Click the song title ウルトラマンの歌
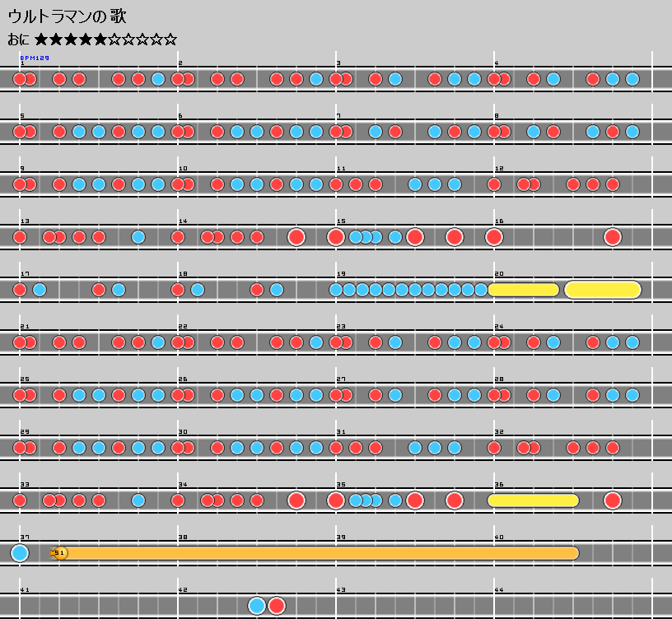 click(x=68, y=16)
